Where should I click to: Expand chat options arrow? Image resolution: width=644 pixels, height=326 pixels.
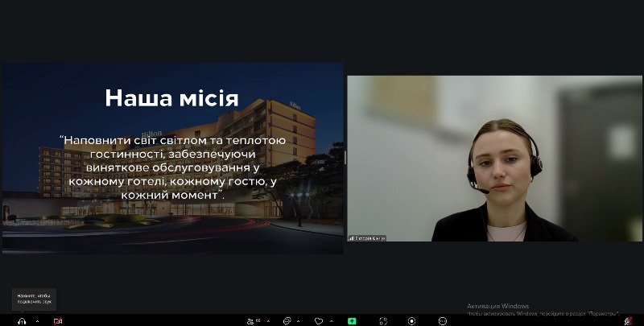point(298,321)
